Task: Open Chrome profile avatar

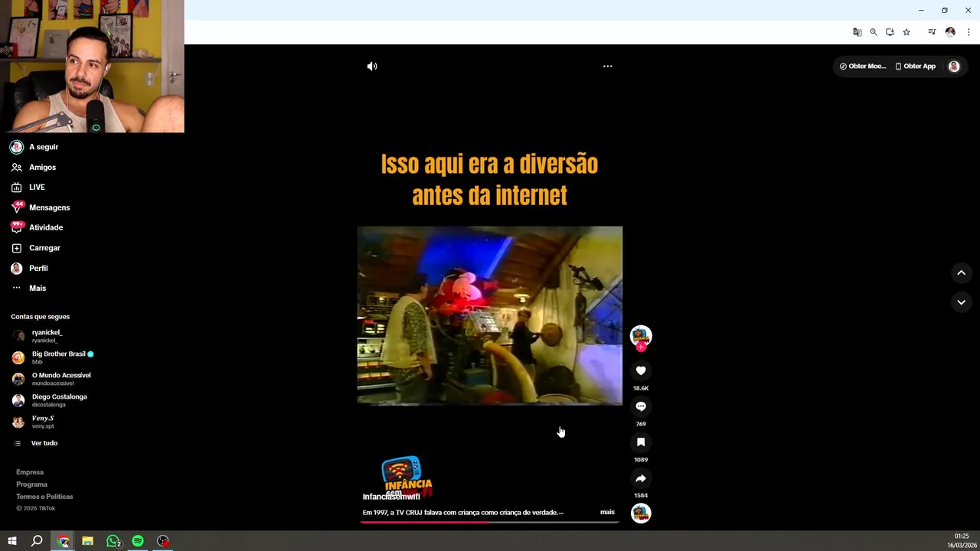Action: [950, 32]
